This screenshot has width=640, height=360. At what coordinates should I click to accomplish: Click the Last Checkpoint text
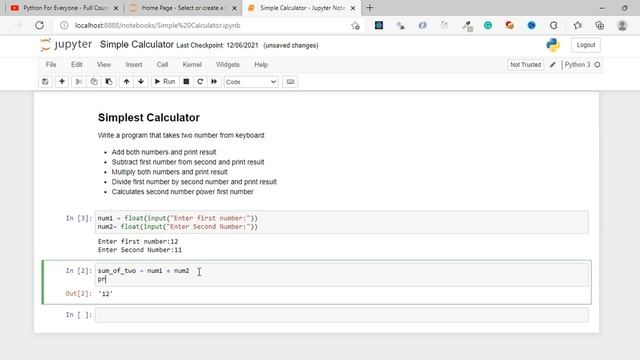[217, 45]
